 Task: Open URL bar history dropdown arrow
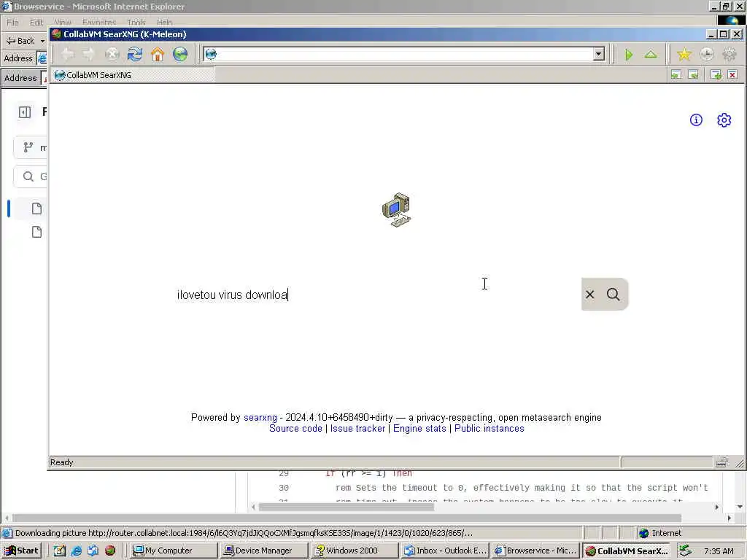coord(599,54)
